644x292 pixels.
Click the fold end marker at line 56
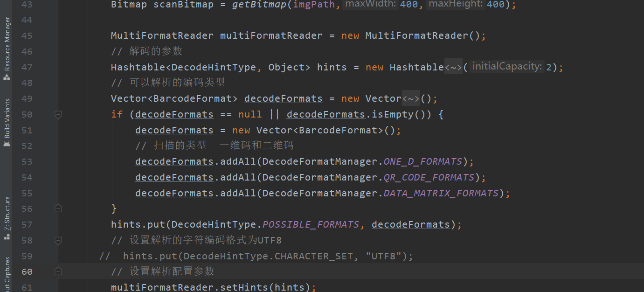[x=58, y=209]
